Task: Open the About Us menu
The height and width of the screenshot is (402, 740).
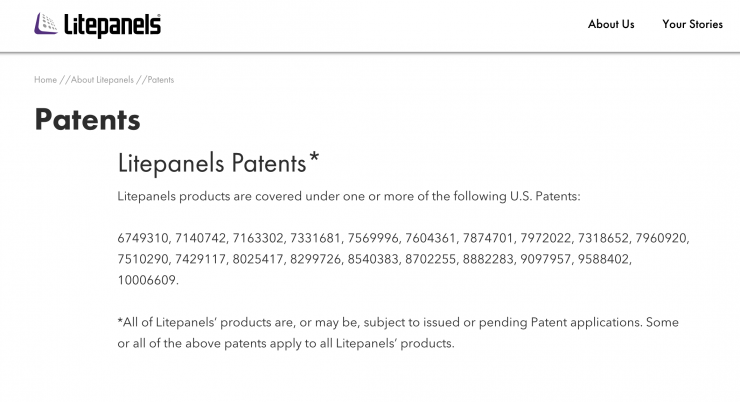Action: click(610, 24)
